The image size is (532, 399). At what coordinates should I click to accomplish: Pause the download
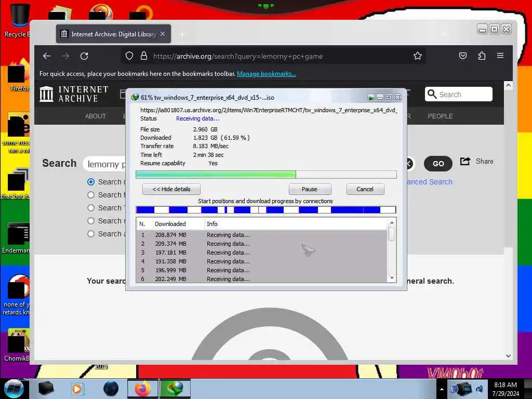310,189
